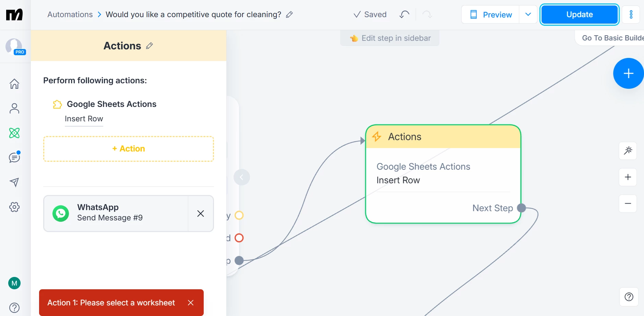
Task: Open Help icon at sidebar bottom
Action: click(x=14, y=308)
